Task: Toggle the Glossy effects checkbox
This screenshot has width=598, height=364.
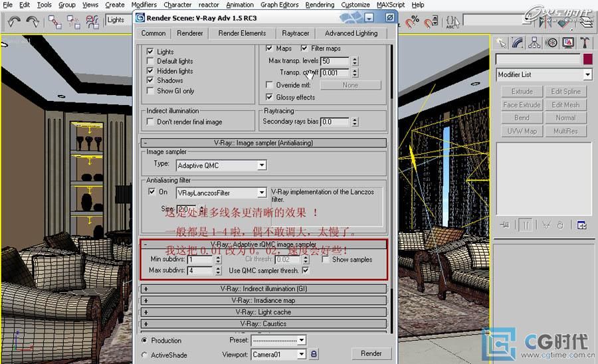Action: (269, 97)
